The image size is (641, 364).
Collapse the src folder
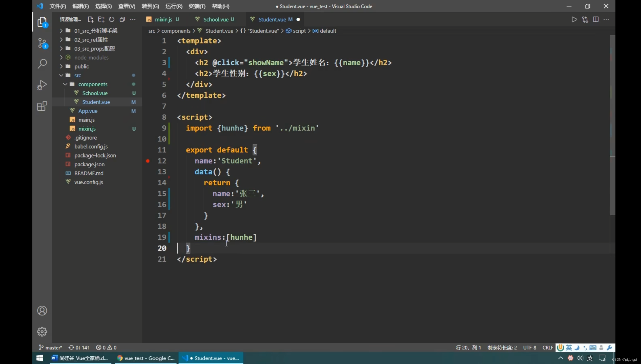pyautogui.click(x=77, y=75)
